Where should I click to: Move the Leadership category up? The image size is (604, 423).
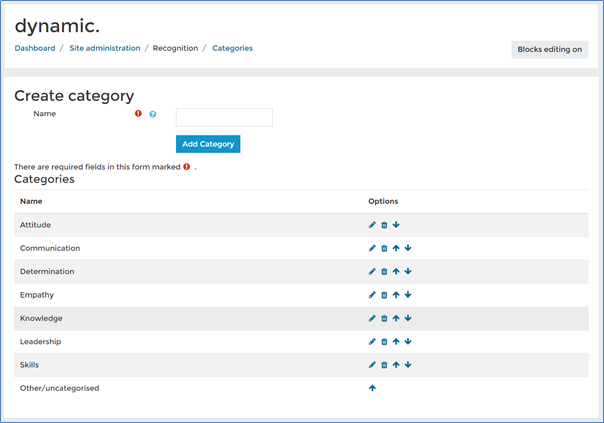pyautogui.click(x=396, y=342)
